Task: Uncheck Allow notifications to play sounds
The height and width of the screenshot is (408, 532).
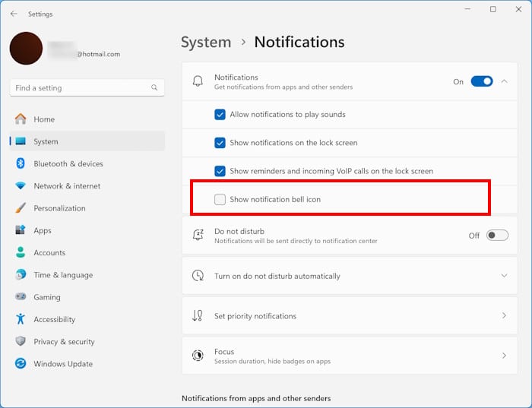Action: click(x=220, y=115)
